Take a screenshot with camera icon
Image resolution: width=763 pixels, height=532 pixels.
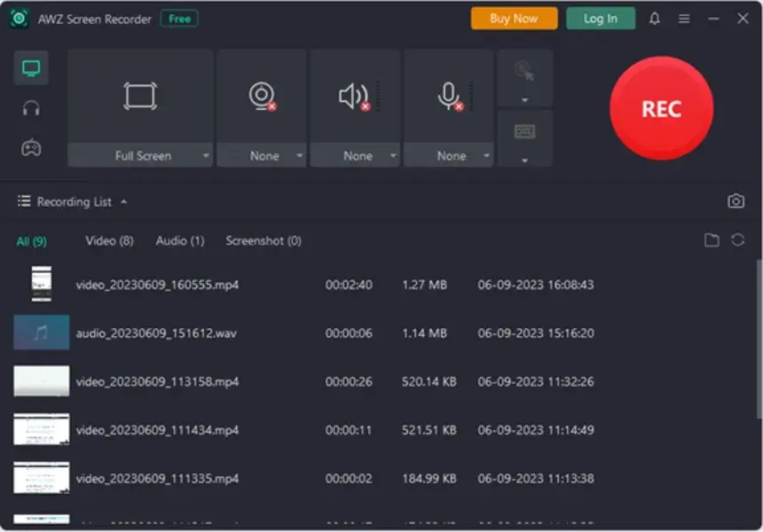click(735, 201)
